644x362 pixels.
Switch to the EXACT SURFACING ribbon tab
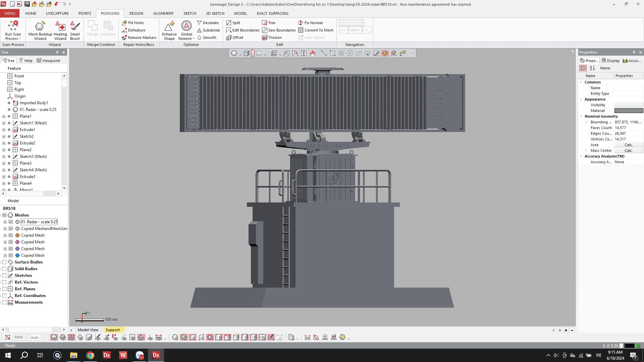(x=272, y=13)
